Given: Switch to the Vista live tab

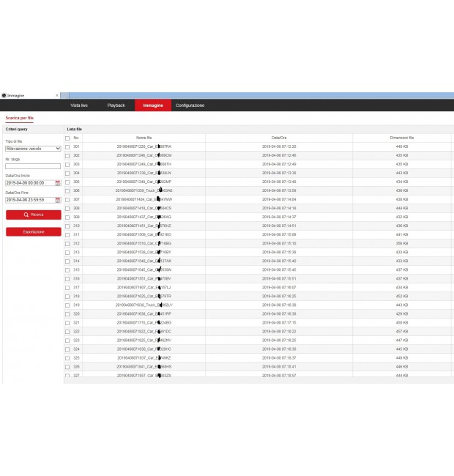Looking at the screenshot, I should pyautogui.click(x=79, y=105).
